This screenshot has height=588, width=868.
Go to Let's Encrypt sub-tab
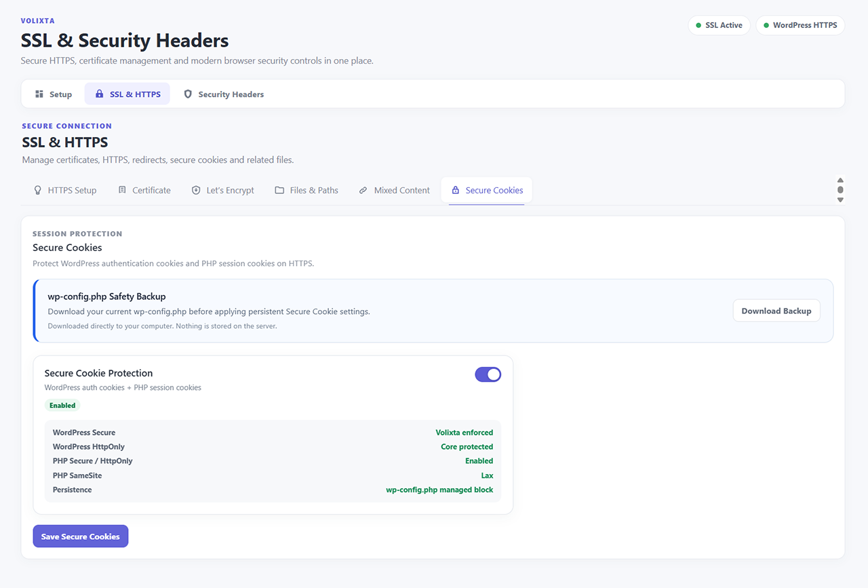tap(222, 191)
